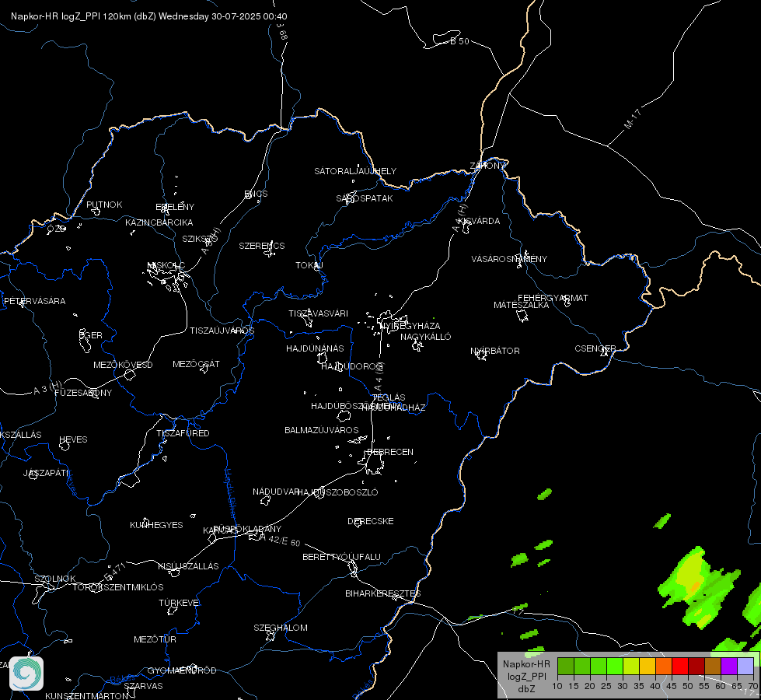Click the JÁSZAPÁTI label

click(x=46, y=473)
